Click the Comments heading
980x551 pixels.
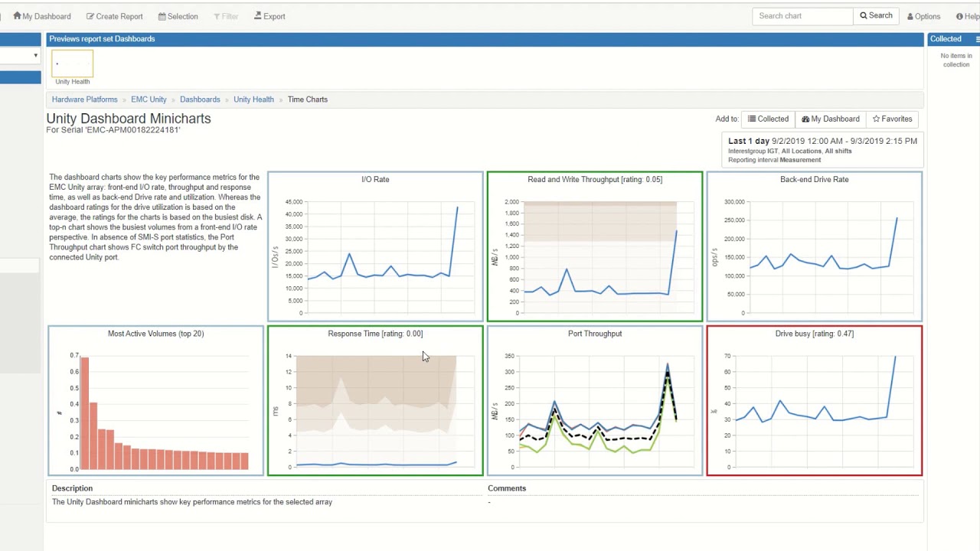507,488
